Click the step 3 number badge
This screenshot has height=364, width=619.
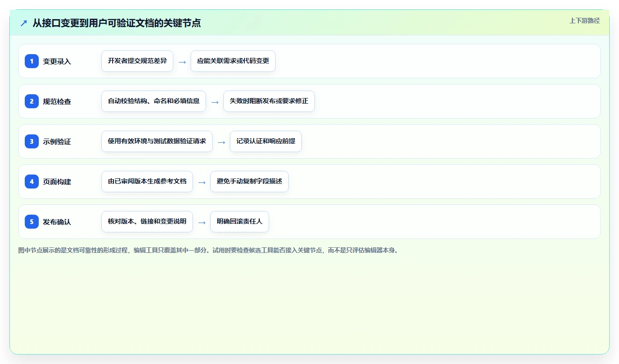(32, 141)
